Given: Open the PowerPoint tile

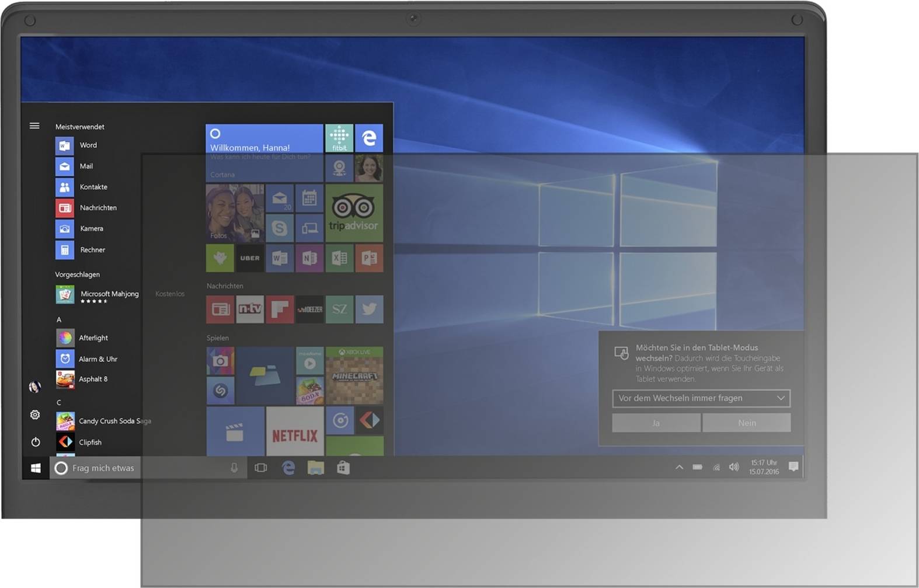Looking at the screenshot, I should click(369, 258).
